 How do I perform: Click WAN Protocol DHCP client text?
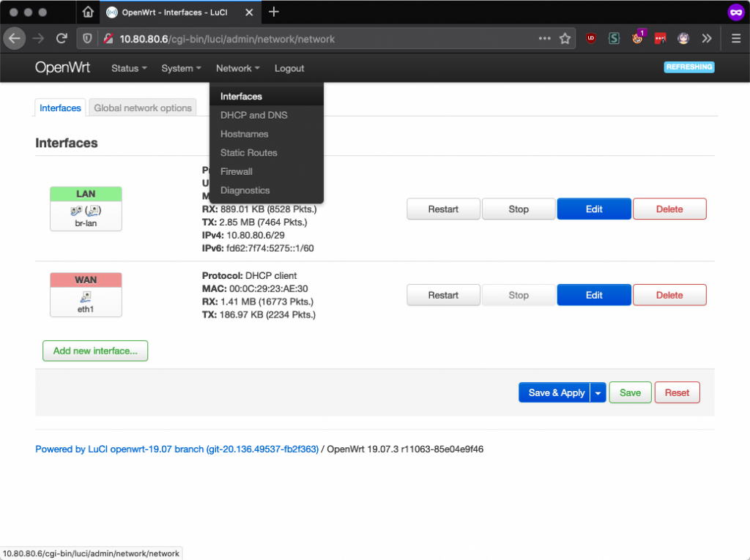click(x=249, y=275)
